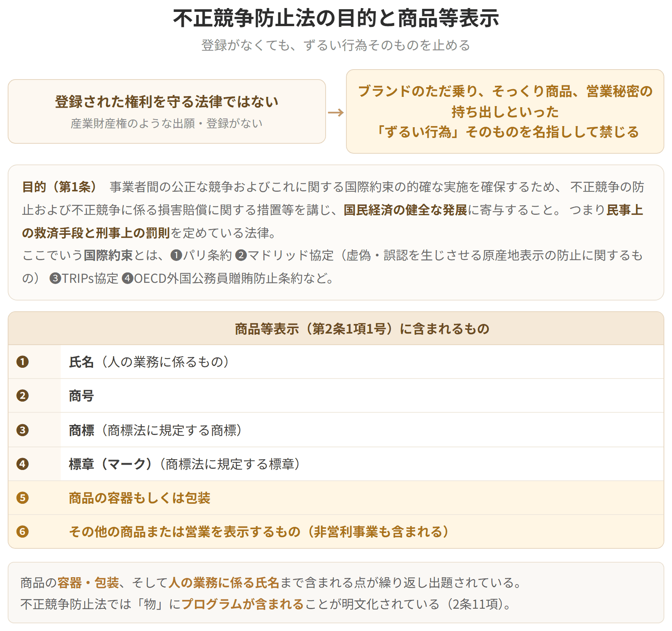Viewport: 672px width, 631px height.
Task: Click number badge 6 beside その他の商品
Action: (23, 532)
